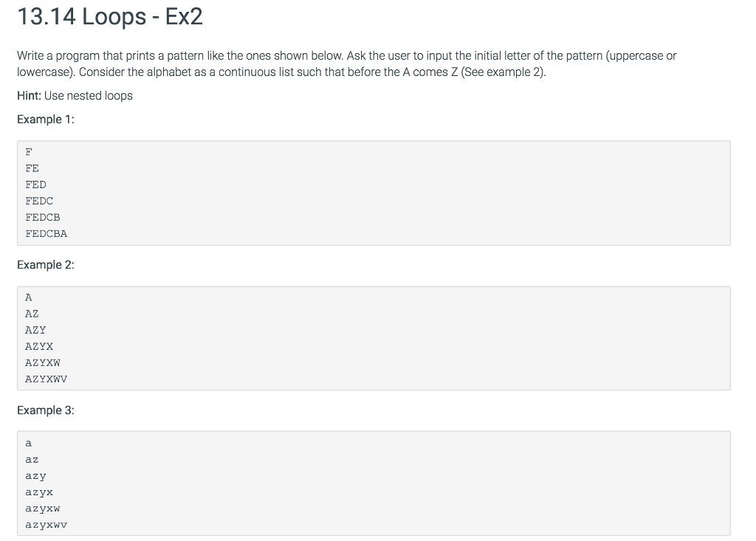Click the line reading only "FED"
Screen dimensions: 756x541
[35, 185]
